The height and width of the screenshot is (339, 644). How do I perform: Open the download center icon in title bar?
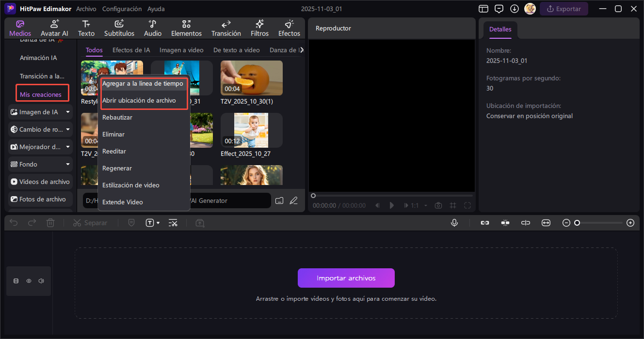[x=515, y=9]
